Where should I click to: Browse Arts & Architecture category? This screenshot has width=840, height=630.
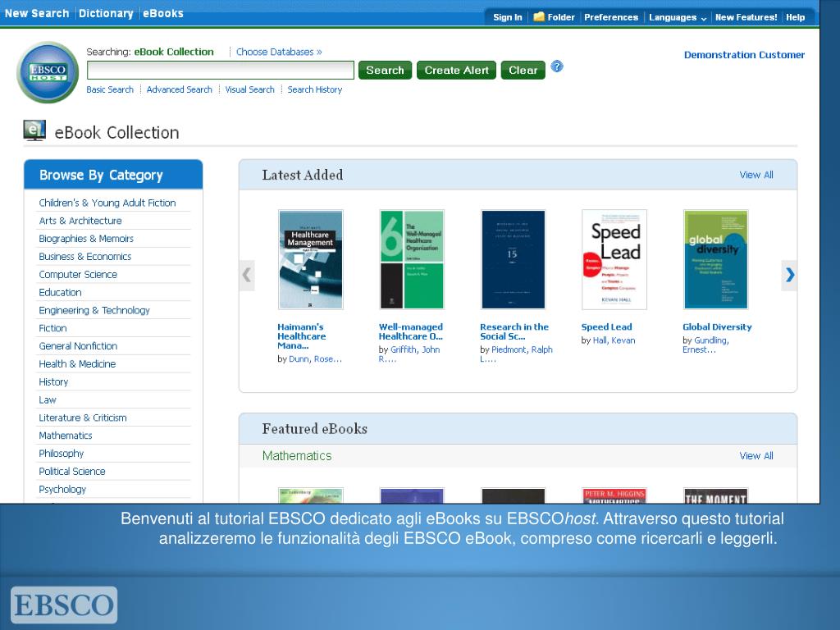(x=80, y=221)
